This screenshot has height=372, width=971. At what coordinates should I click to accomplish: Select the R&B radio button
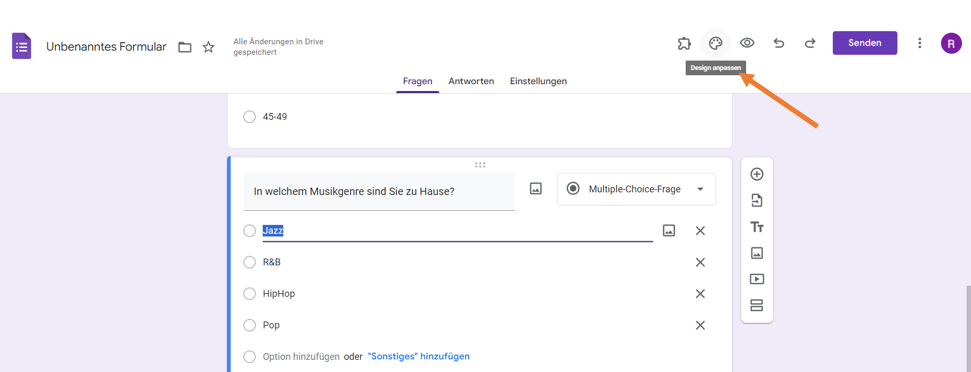(x=250, y=262)
